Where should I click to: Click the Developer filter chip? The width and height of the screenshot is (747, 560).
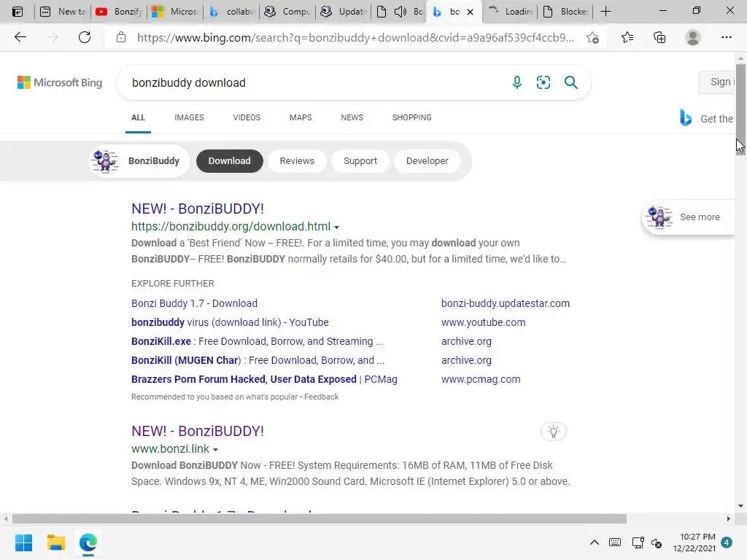click(427, 161)
